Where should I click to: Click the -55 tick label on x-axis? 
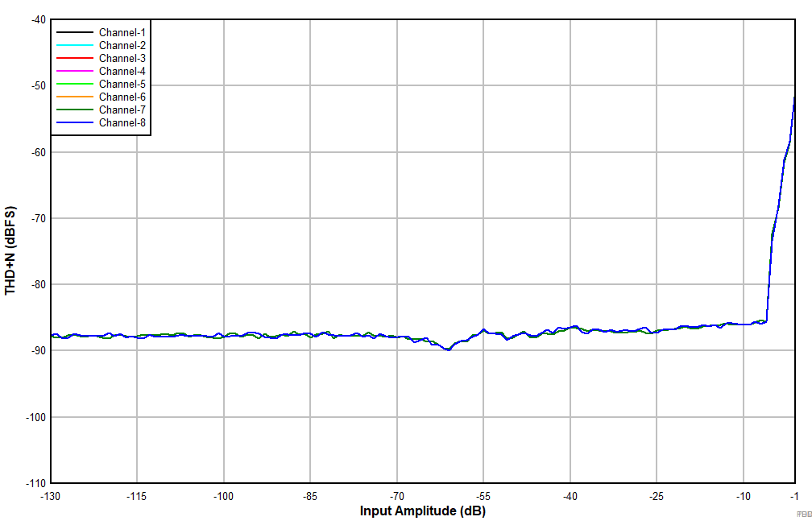[483, 494]
